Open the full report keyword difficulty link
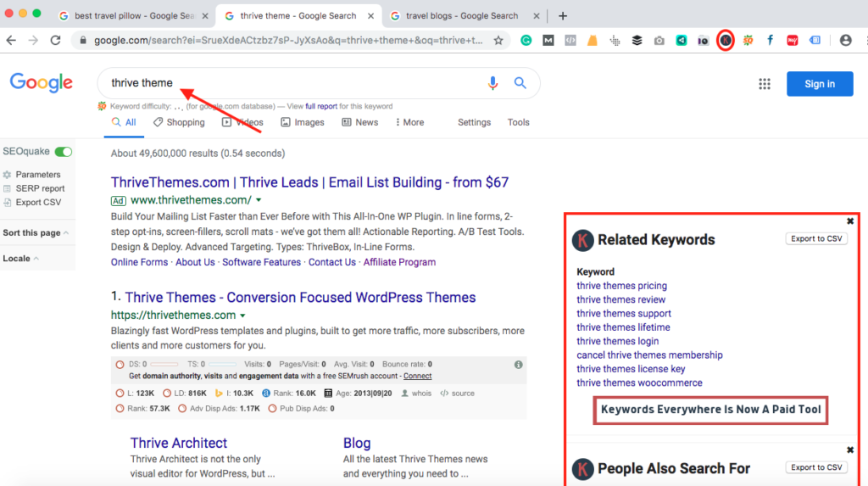The width and height of the screenshot is (868, 486). point(321,106)
